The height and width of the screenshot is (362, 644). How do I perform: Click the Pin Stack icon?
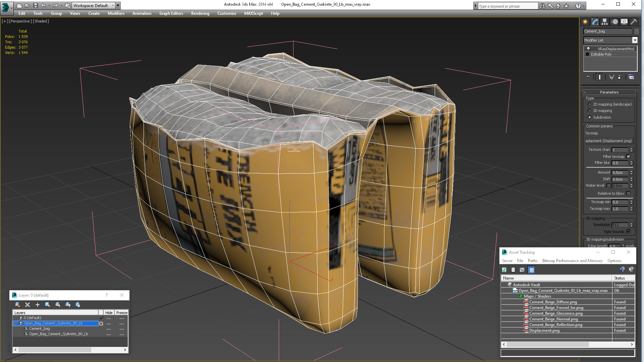coord(588,77)
